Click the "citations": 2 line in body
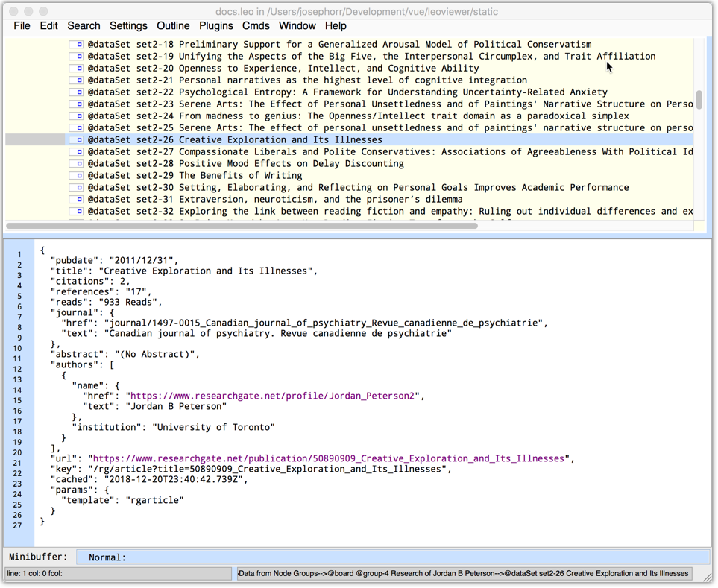 tap(90, 282)
